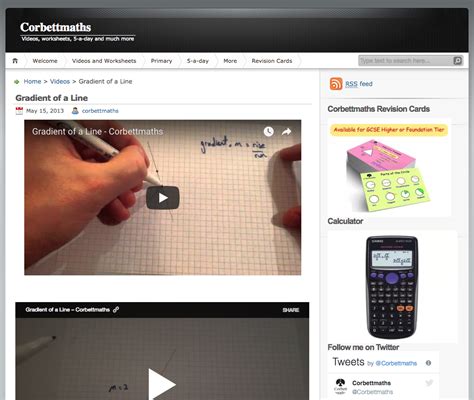Click the search text input field
This screenshot has height=400, width=474.
pyautogui.click(x=406, y=61)
